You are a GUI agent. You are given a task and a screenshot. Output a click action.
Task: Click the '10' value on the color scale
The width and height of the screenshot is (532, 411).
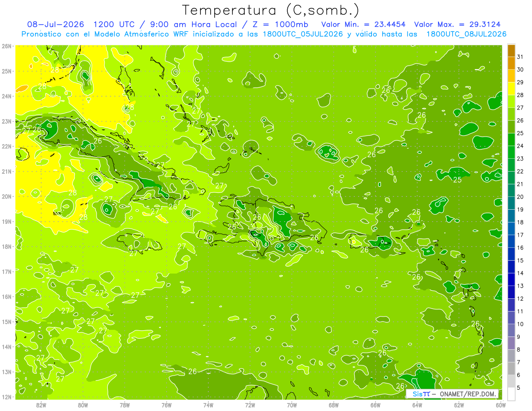(520, 324)
